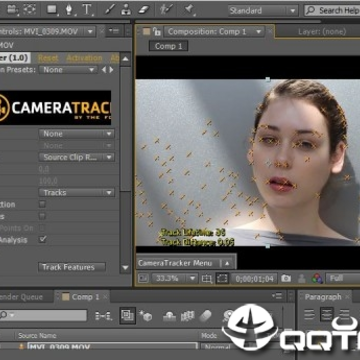
Task: Select the Type tool
Action: coord(86,10)
